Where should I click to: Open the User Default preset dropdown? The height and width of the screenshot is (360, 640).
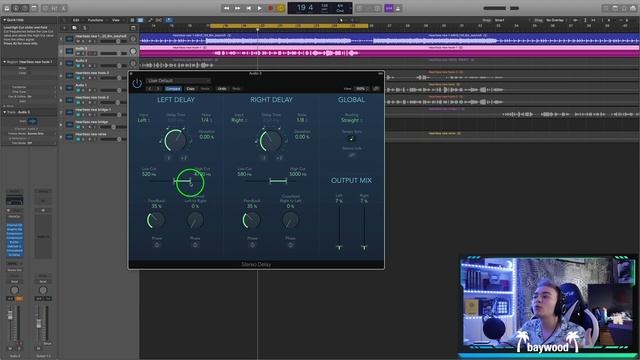click(x=178, y=81)
